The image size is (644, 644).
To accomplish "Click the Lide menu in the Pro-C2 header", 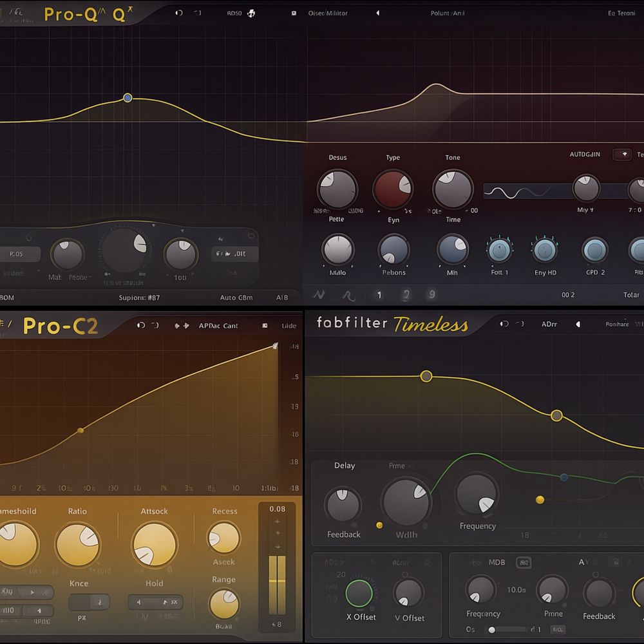I will [289, 326].
